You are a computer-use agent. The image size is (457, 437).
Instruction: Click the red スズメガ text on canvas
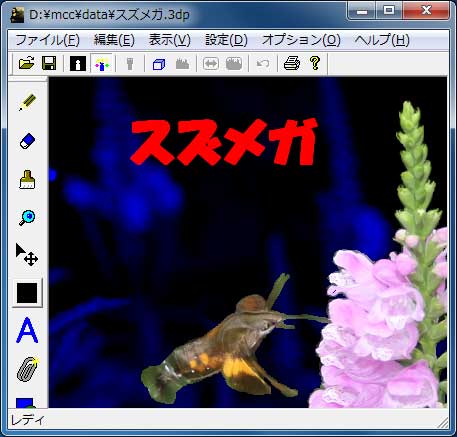pyautogui.click(x=223, y=142)
